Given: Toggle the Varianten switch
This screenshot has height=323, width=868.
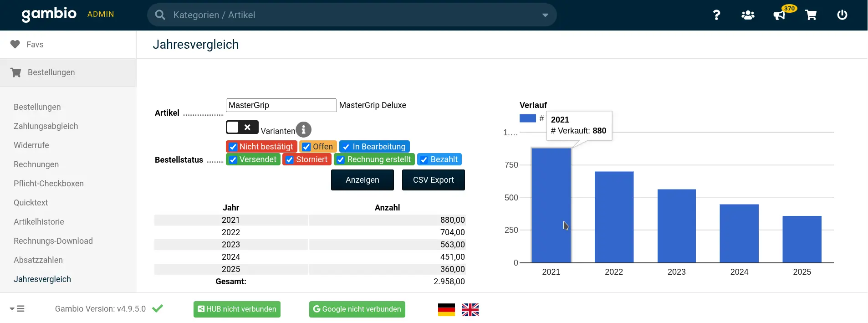Looking at the screenshot, I should (242, 127).
